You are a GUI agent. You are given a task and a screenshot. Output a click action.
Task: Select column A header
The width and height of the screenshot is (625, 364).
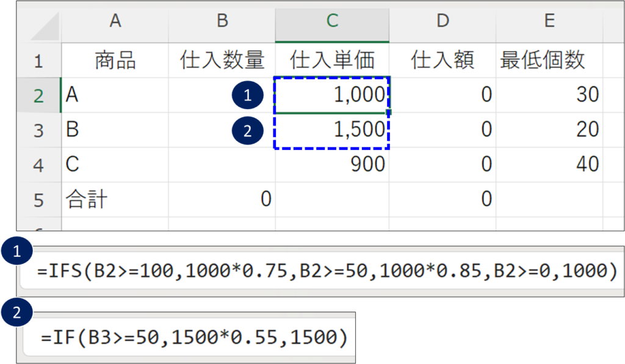click(115, 21)
